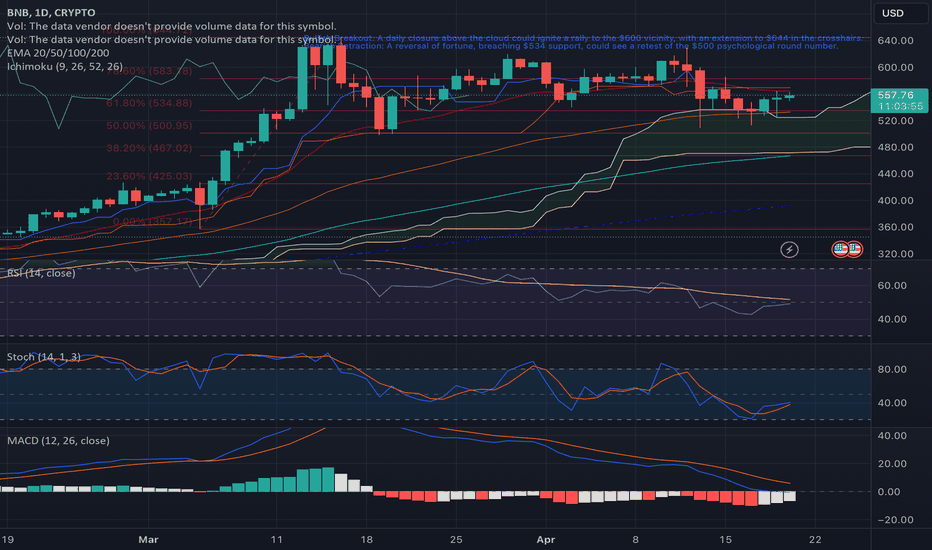Click the EMA 20/50/100/200 indicator label
Screen dimensions: 932x550
point(58,53)
